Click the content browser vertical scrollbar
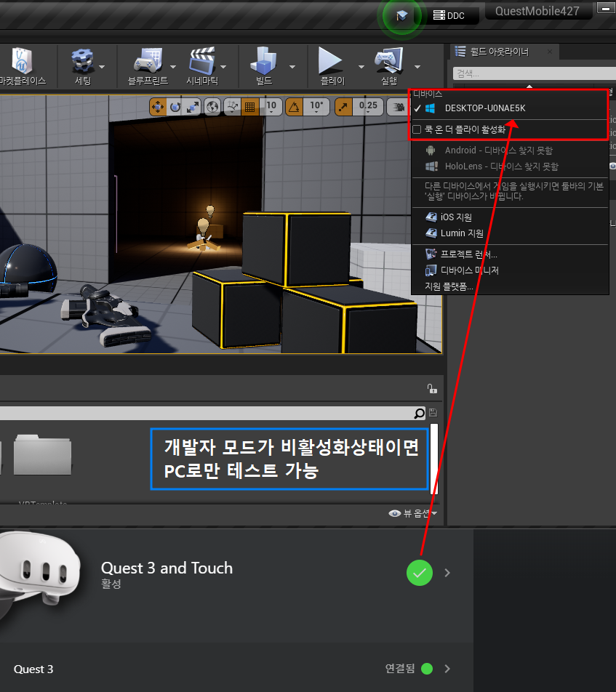 tap(434, 459)
